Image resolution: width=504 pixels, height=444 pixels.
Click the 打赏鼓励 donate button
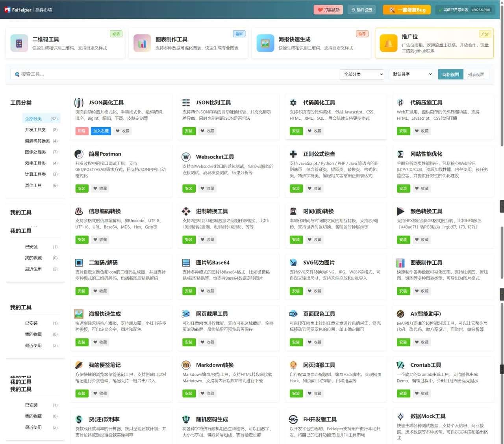328,10
